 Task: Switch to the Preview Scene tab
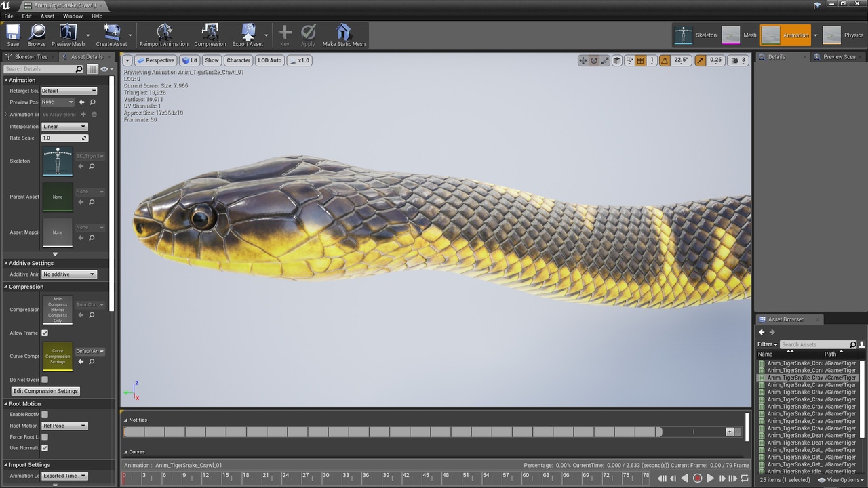tap(838, 57)
